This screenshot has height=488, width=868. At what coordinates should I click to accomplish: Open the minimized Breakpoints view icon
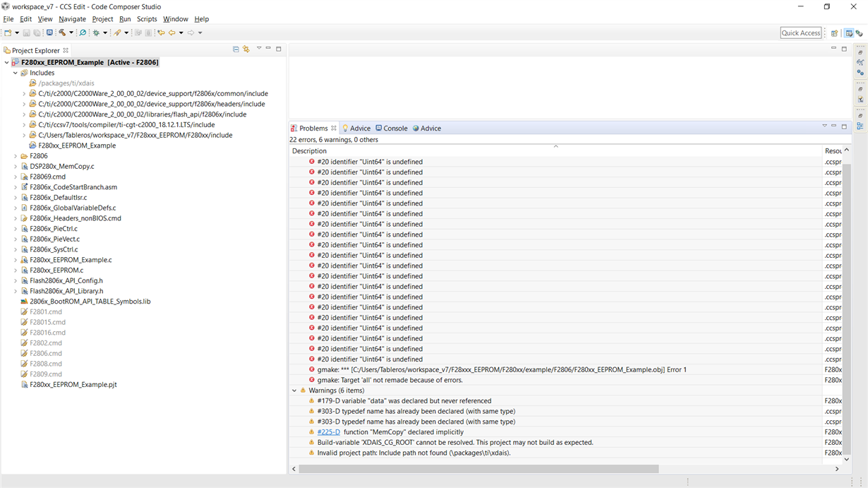pos(860,72)
